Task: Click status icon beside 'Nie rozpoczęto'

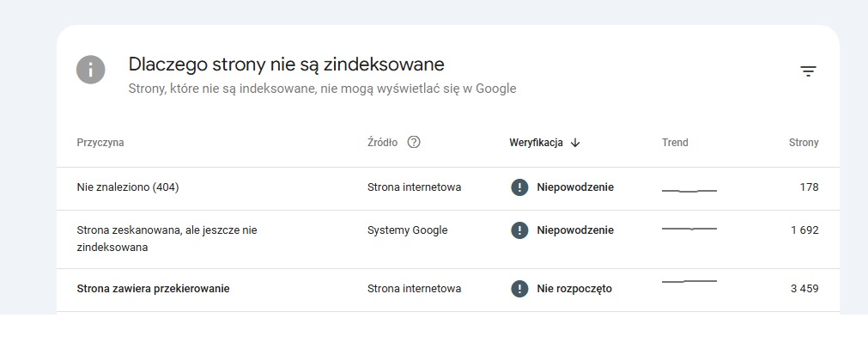Action: (519, 289)
